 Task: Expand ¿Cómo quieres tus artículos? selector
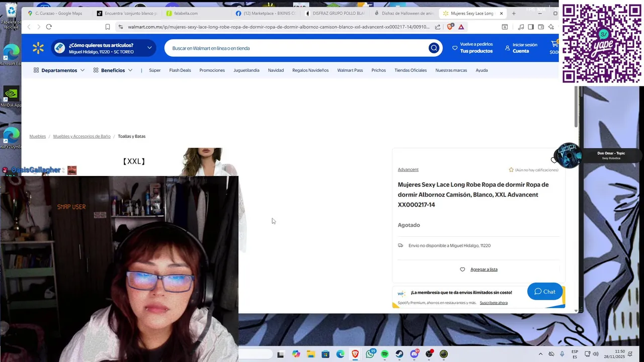pos(104,48)
